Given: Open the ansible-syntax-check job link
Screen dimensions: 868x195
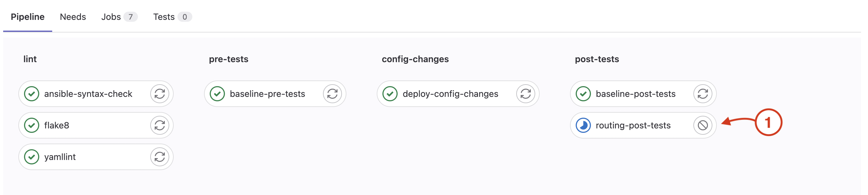Looking at the screenshot, I should (88, 94).
